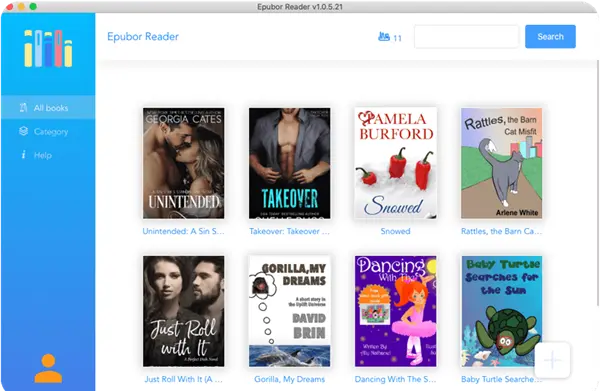Click the 'Baby Turtle Searche...' title
The width and height of the screenshot is (600, 391).
501,379
